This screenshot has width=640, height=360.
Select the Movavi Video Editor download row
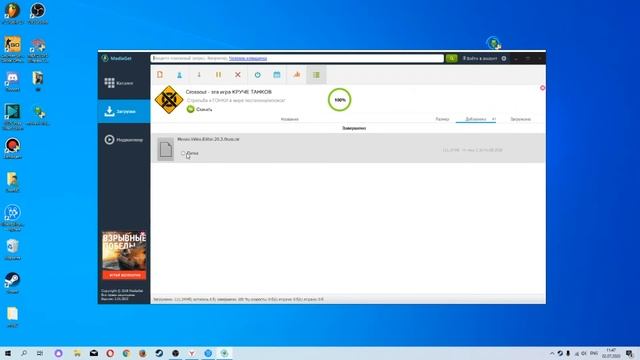(x=348, y=148)
